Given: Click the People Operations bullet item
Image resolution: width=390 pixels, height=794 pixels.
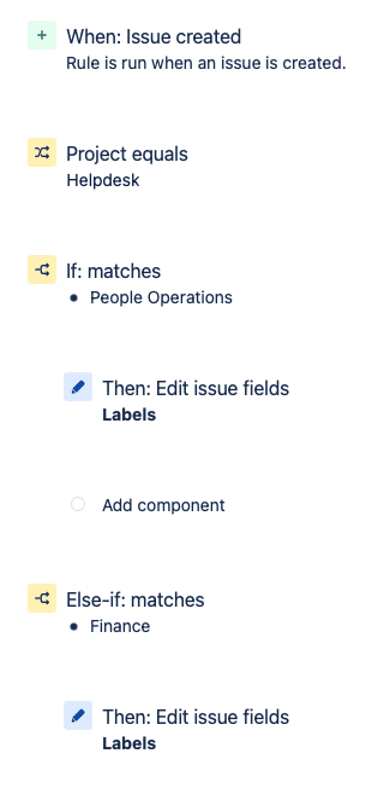Looking at the screenshot, I should tap(161, 297).
